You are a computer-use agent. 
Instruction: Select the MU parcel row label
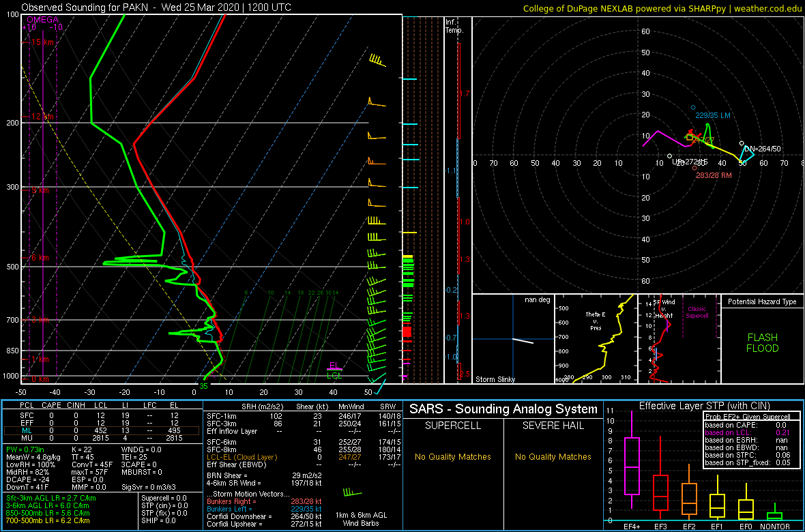tap(27, 439)
